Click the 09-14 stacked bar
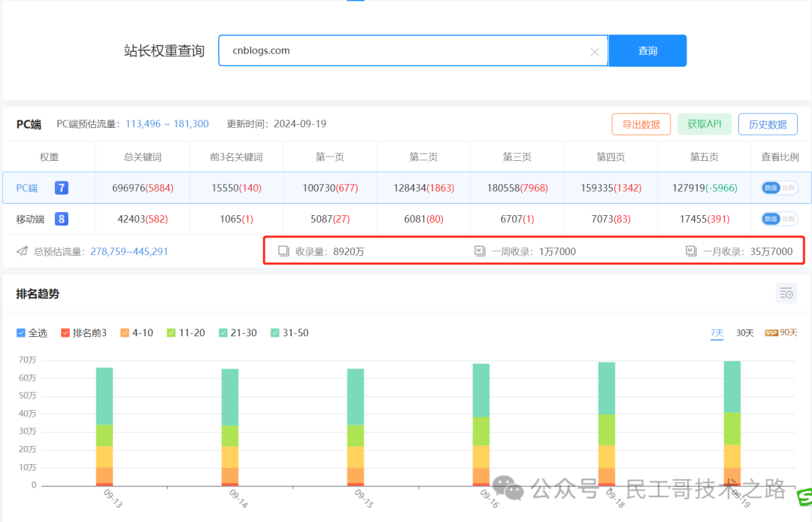 point(230,427)
